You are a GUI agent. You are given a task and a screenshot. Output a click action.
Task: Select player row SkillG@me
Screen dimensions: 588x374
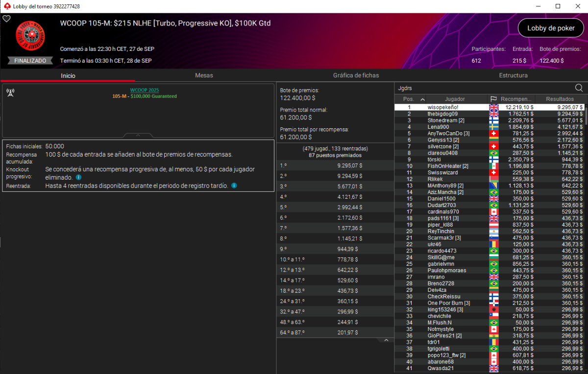490,257
